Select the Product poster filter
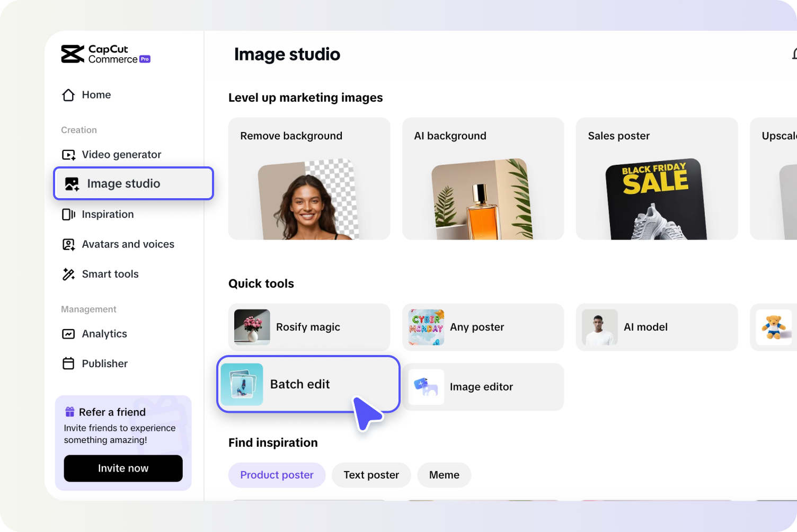 277,475
